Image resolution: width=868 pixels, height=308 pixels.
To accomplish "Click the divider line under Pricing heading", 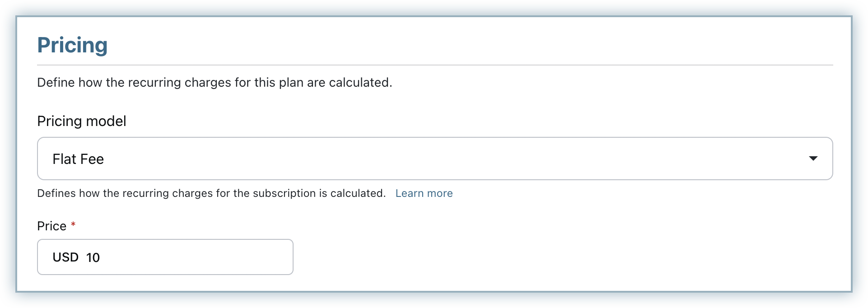I will (x=434, y=65).
